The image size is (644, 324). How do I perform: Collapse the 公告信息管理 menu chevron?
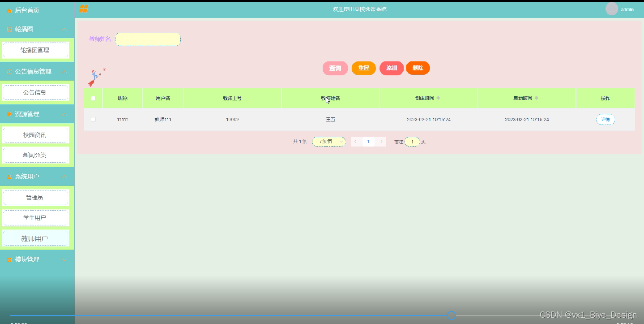(x=64, y=72)
